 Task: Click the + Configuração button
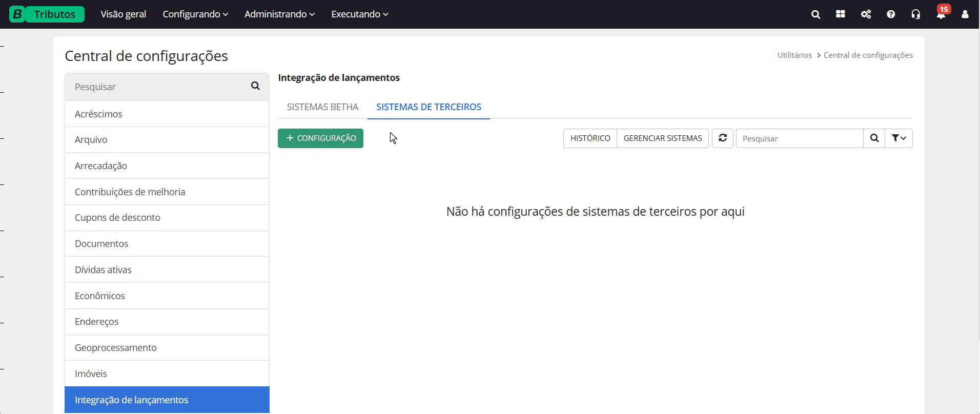tap(320, 138)
